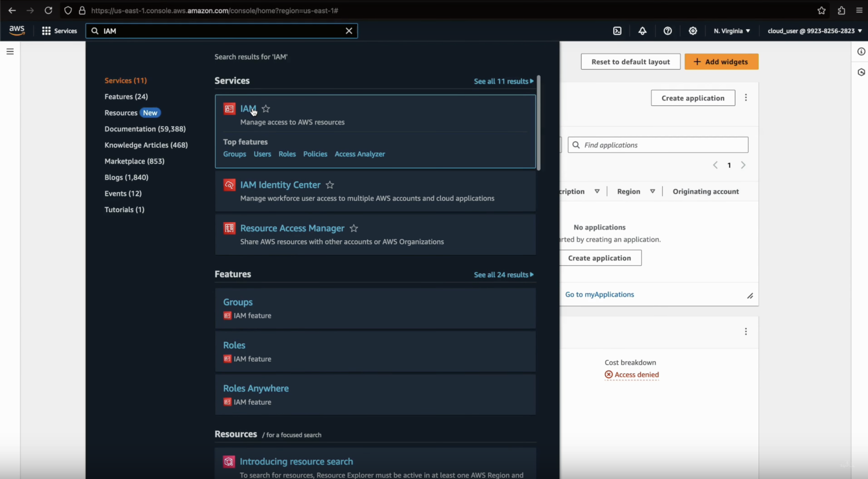Image resolution: width=868 pixels, height=479 pixels.
Task: Open CloudShell terminal icon in header
Action: pos(617,31)
